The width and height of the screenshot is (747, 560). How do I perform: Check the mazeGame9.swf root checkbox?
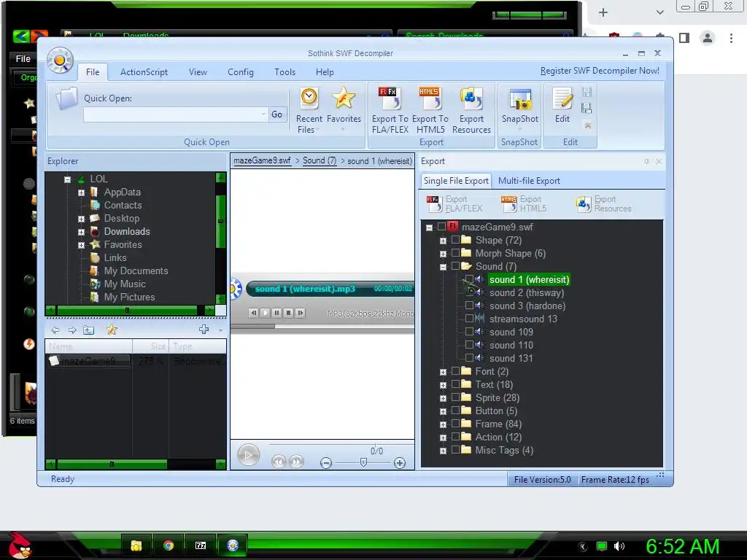click(441, 227)
